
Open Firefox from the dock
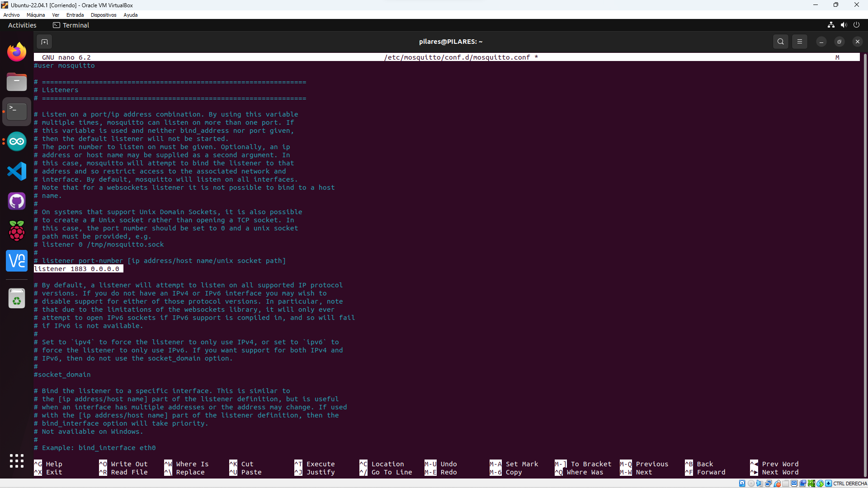point(17,52)
